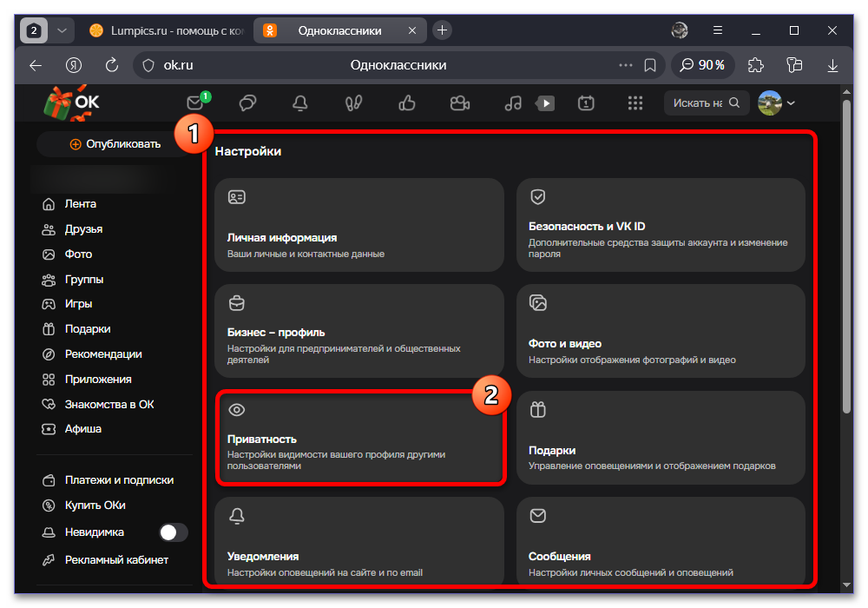The height and width of the screenshot is (608, 868).
Task: Open the video play icon in header
Action: point(545,103)
